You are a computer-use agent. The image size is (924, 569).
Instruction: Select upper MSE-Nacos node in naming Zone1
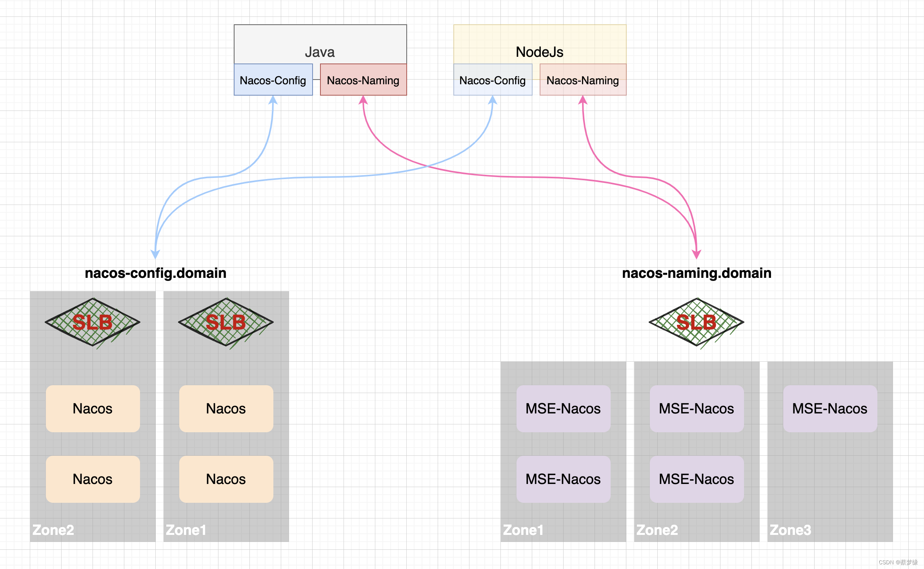(x=564, y=409)
